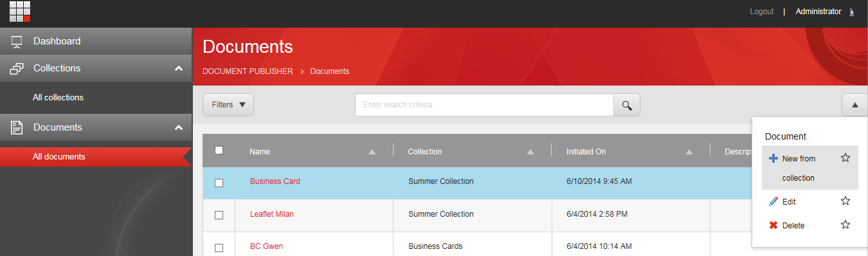
Task: Check the Leaflet Milan row checkbox
Action: [219, 215]
